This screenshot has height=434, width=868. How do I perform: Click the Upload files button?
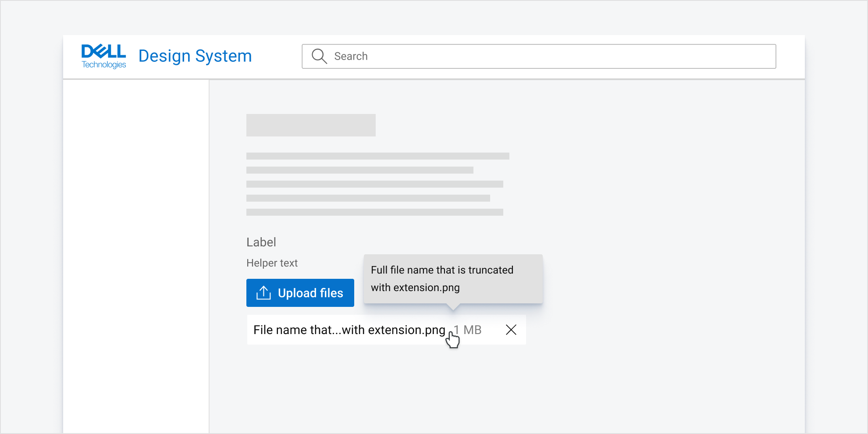click(300, 293)
